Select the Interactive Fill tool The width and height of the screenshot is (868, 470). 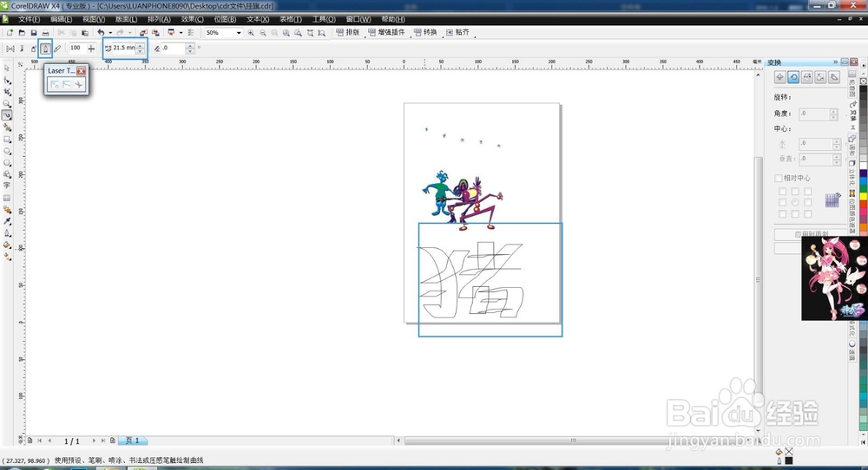point(7,257)
